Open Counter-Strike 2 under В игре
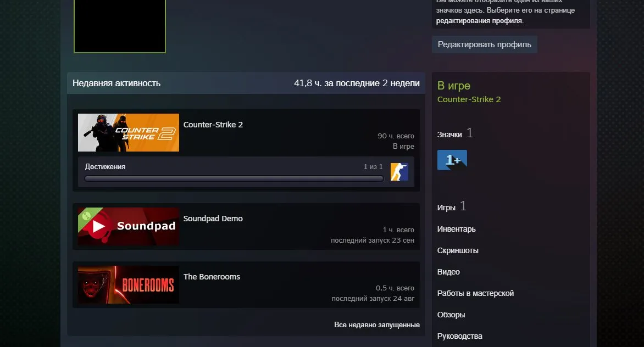The image size is (644, 347). click(x=469, y=99)
